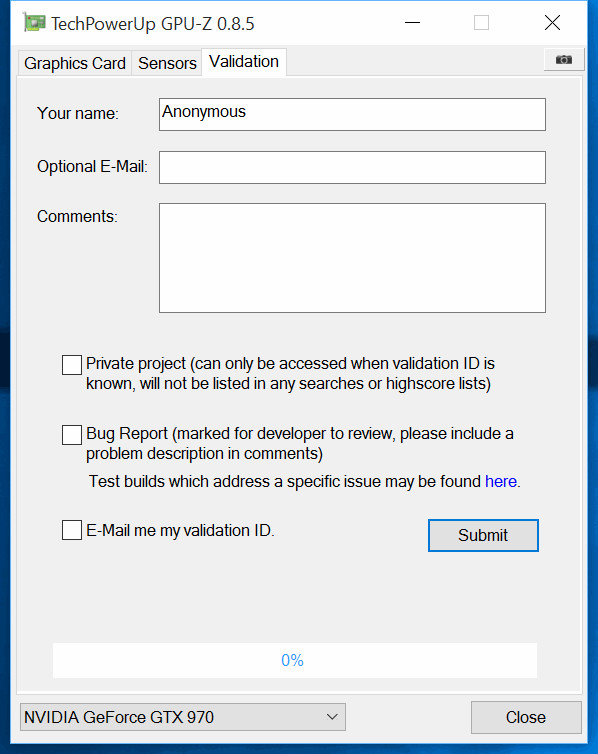Follow the 'here' test builds link
This screenshot has width=598, height=754.
(500, 481)
